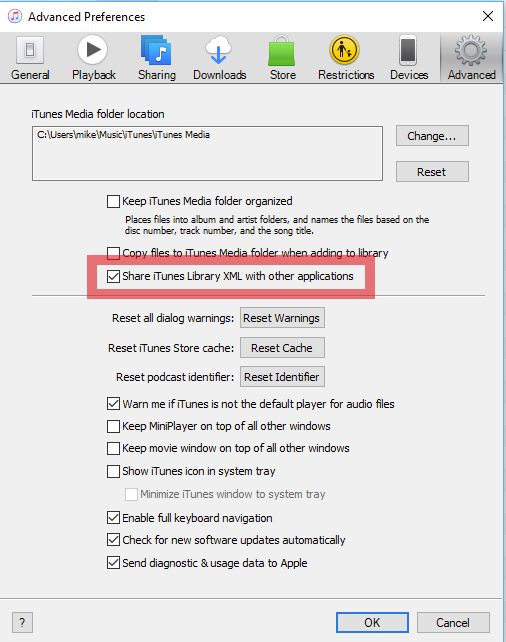This screenshot has height=642, width=506.
Task: Click the 'Reset all dialog warnings:' label
Action: 173,318
